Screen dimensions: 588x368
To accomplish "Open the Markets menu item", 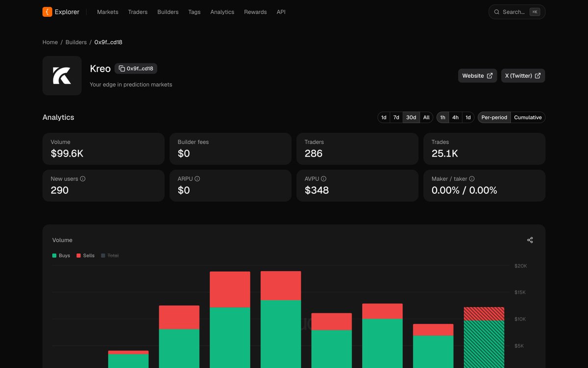I will (x=107, y=12).
